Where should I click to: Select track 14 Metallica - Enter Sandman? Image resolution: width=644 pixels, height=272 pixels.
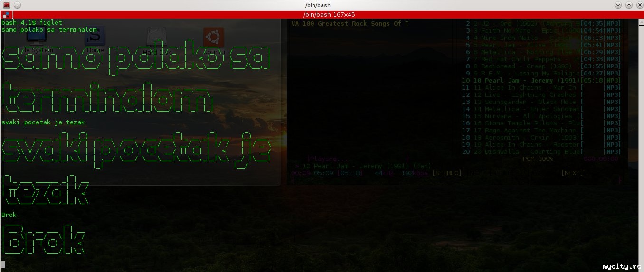540,109
